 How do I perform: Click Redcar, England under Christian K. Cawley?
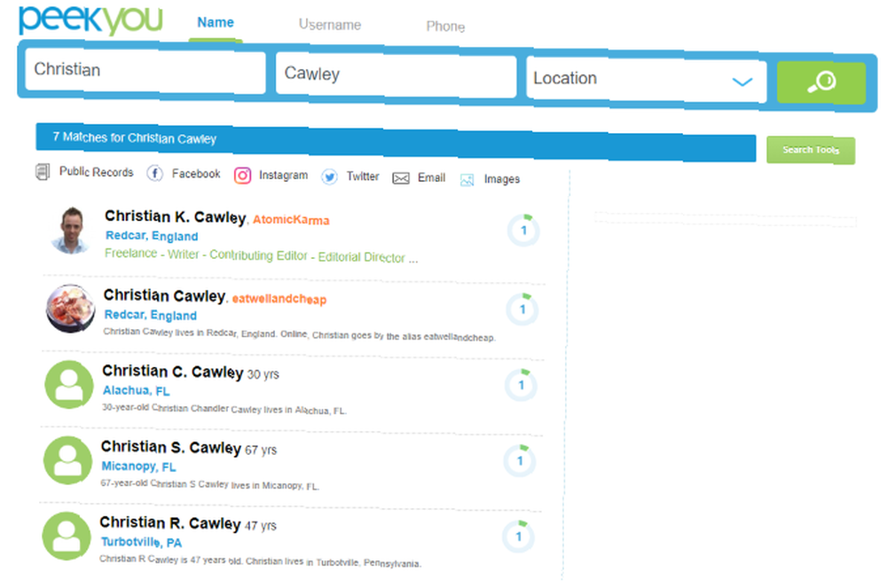[x=152, y=236]
